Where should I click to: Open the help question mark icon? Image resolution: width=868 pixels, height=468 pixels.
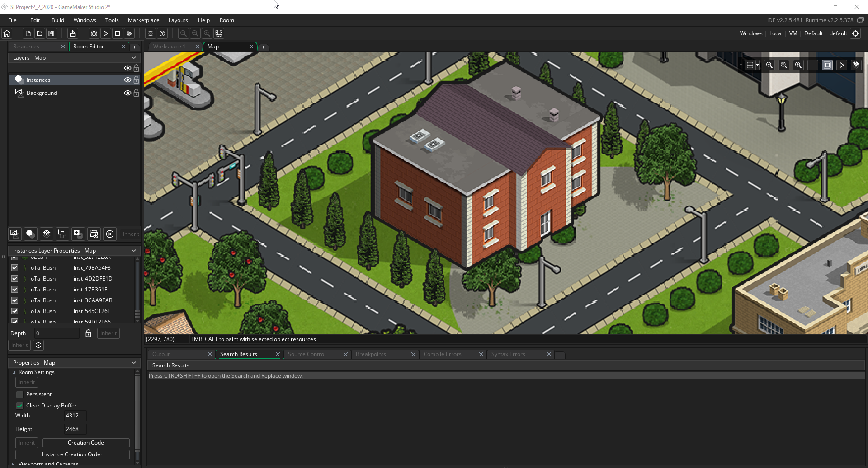[x=162, y=33]
